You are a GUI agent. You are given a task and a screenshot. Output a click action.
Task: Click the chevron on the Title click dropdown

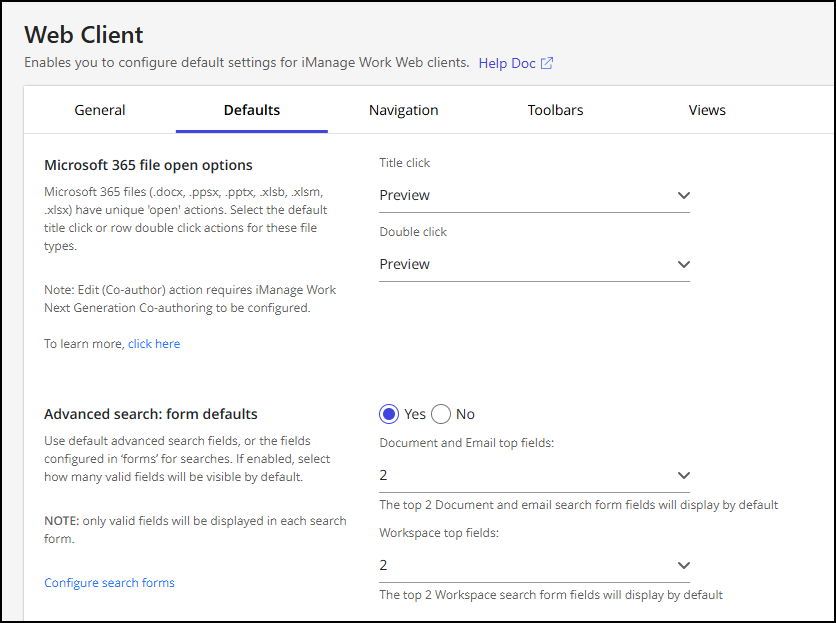[x=683, y=195]
